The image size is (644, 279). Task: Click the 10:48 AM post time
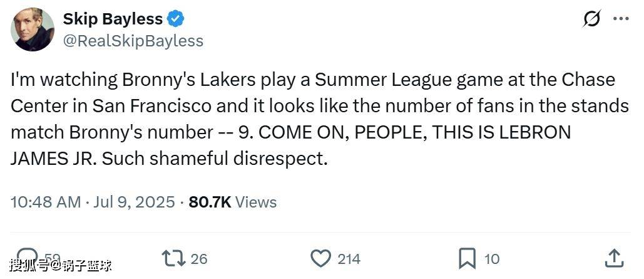tap(45, 202)
